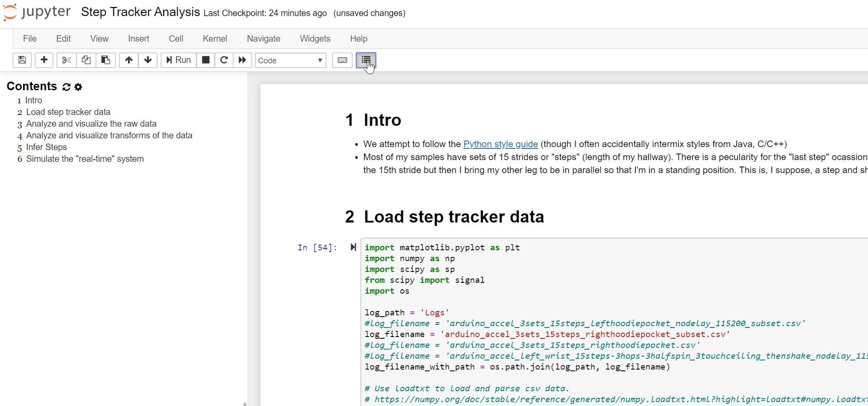Rename notebook via Step Tracker Analysis title

point(140,12)
